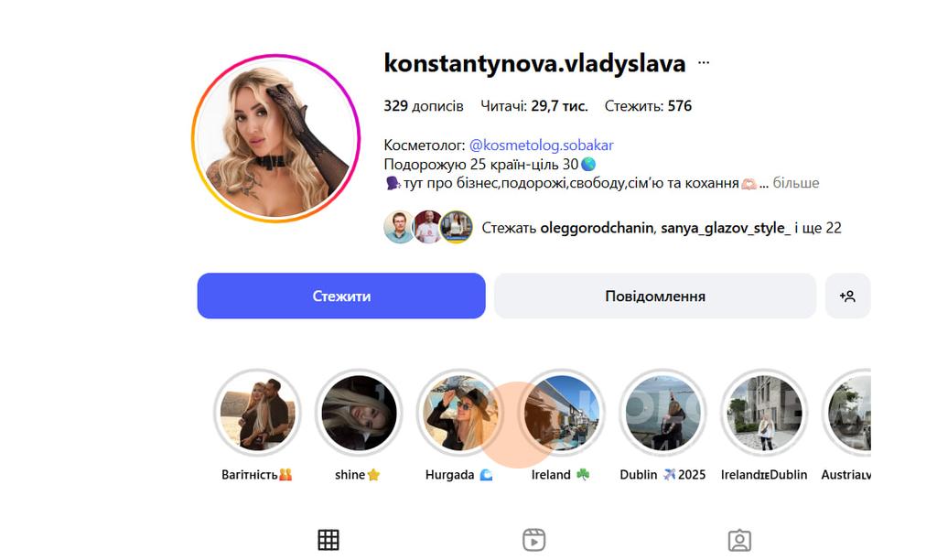This screenshot has width=937, height=560.
Task: Open the IrelandDublin highlight
Action: point(764,413)
